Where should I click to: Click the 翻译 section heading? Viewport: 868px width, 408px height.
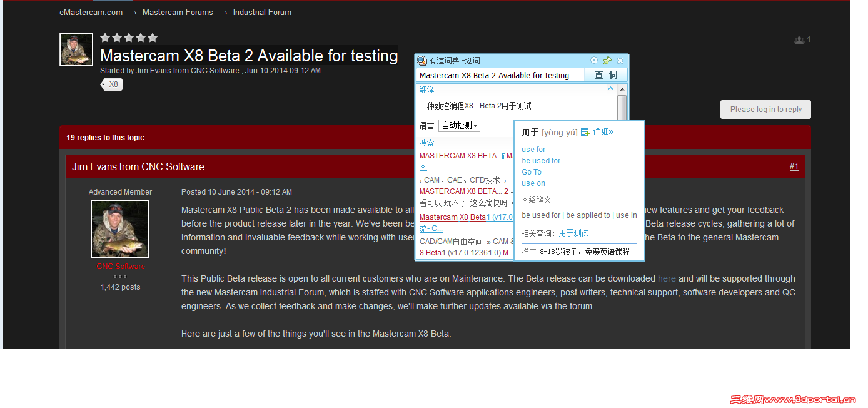coord(426,90)
